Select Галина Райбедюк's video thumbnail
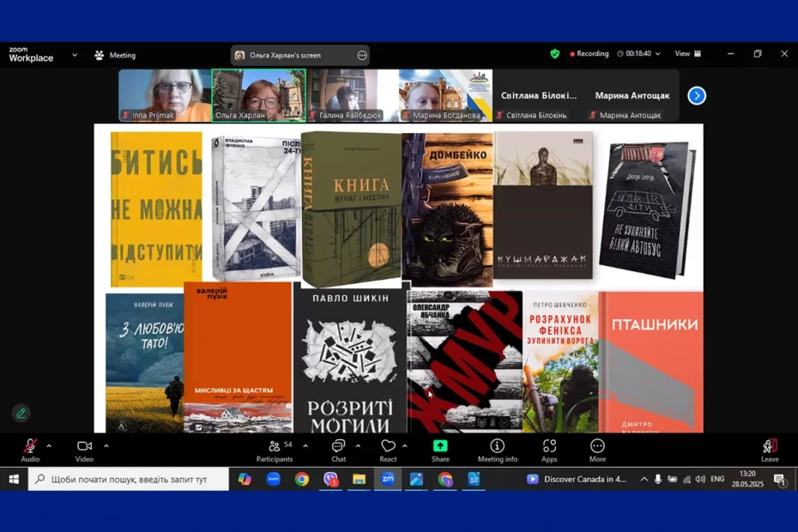 tap(353, 96)
